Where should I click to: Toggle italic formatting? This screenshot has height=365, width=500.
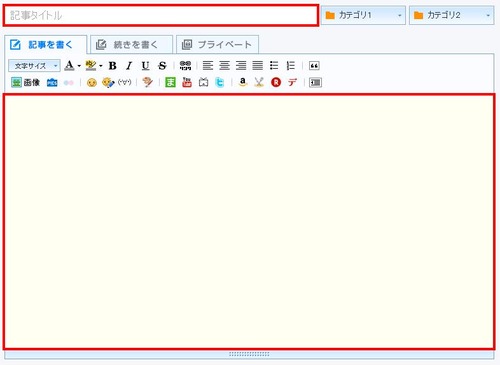[129, 66]
